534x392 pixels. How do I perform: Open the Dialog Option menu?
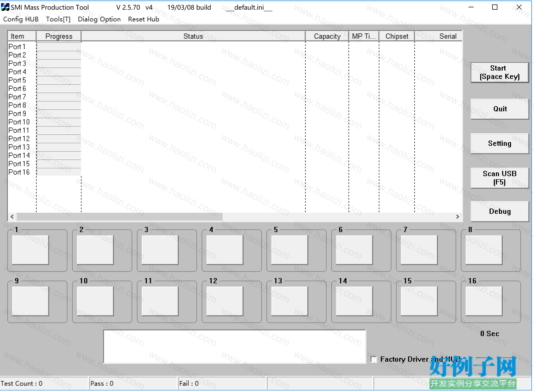99,19
